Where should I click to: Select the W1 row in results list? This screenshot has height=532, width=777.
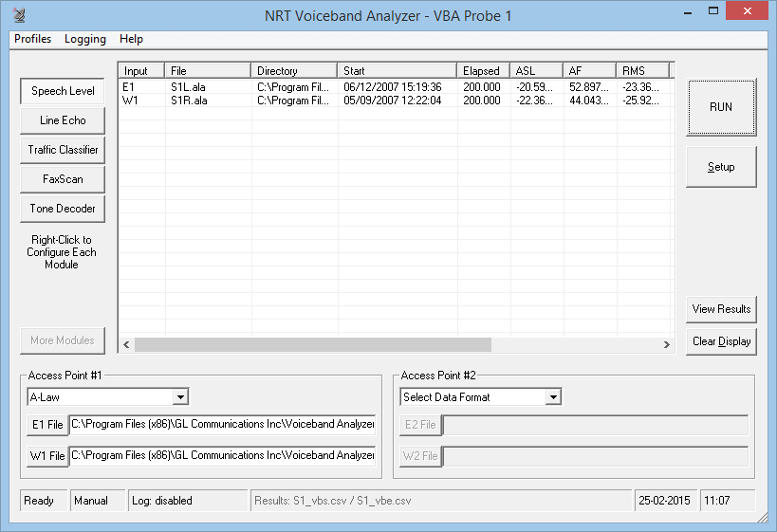[x=395, y=101]
